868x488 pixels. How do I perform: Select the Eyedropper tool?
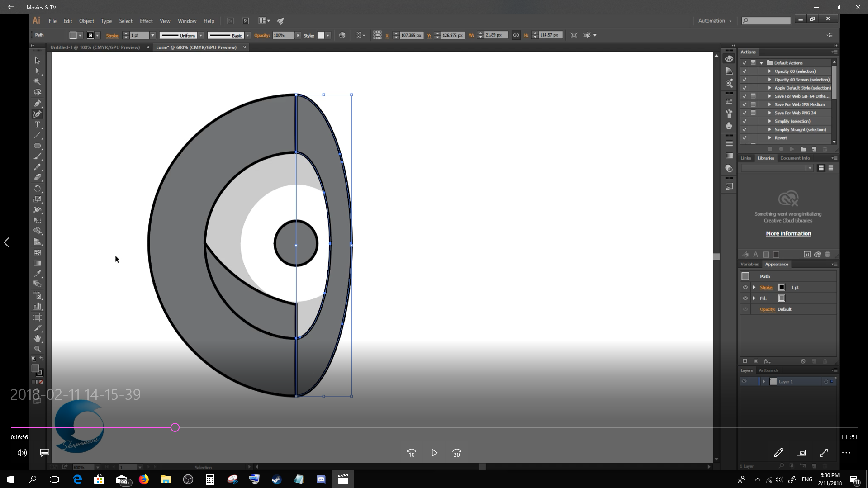[x=38, y=274]
